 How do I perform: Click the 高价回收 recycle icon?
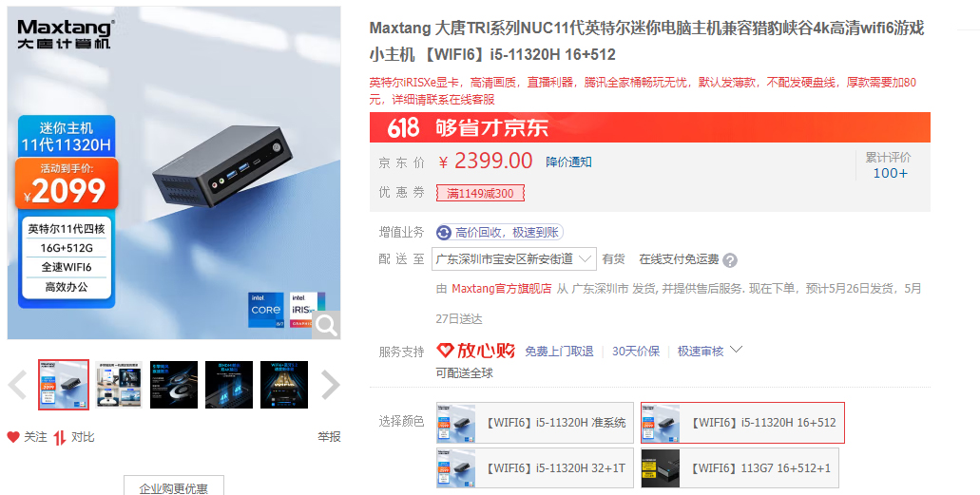click(x=444, y=233)
